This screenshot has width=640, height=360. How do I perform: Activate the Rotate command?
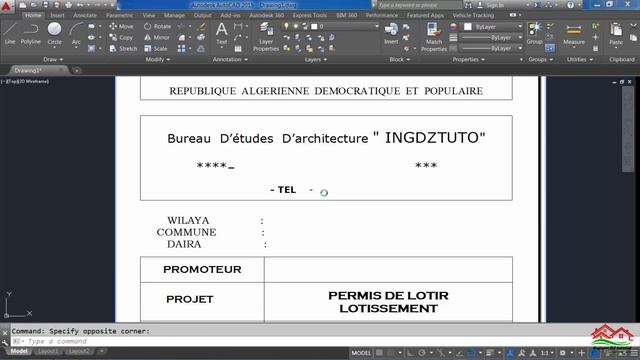[x=158, y=26]
